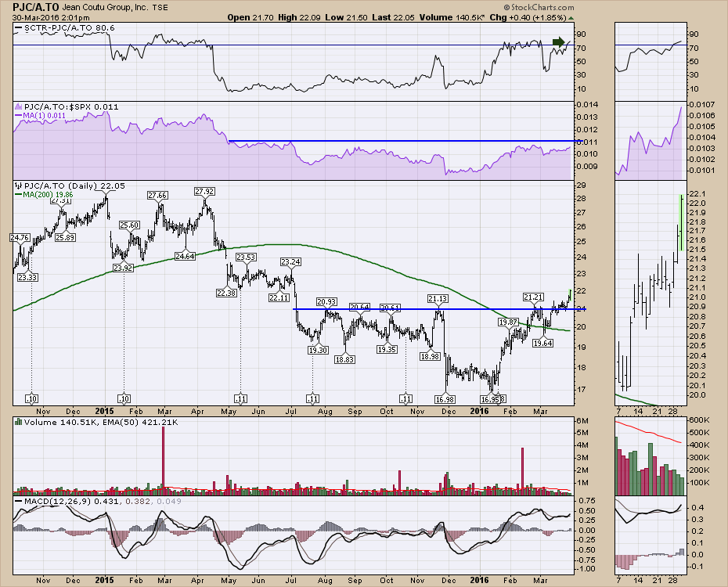Click the tall March 2015 volume spike bar

pos(163,461)
